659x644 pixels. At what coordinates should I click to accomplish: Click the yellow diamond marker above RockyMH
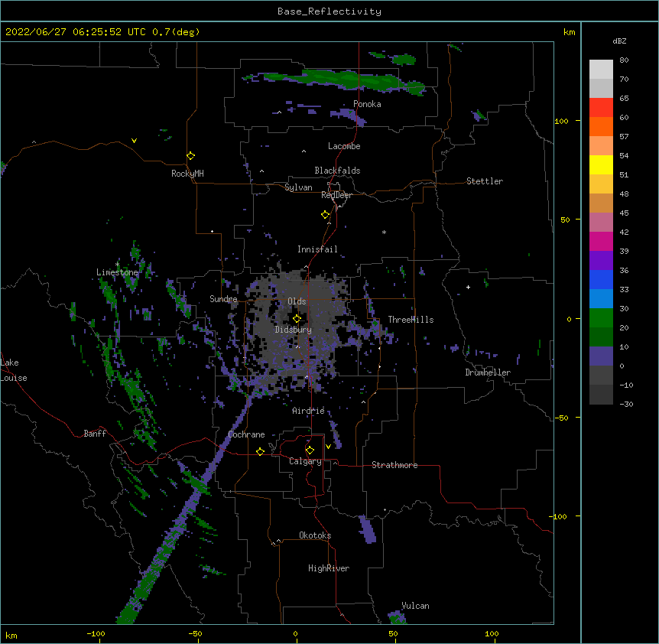pos(191,156)
